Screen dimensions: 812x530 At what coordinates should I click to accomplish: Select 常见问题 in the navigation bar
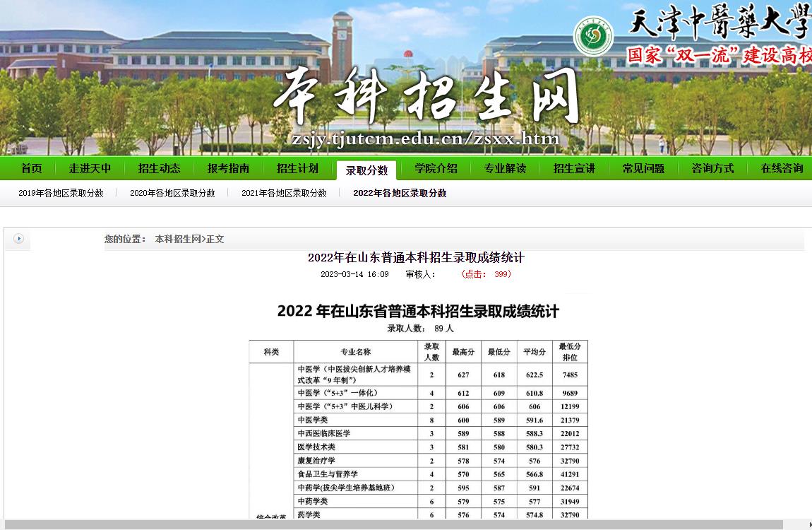click(x=643, y=168)
